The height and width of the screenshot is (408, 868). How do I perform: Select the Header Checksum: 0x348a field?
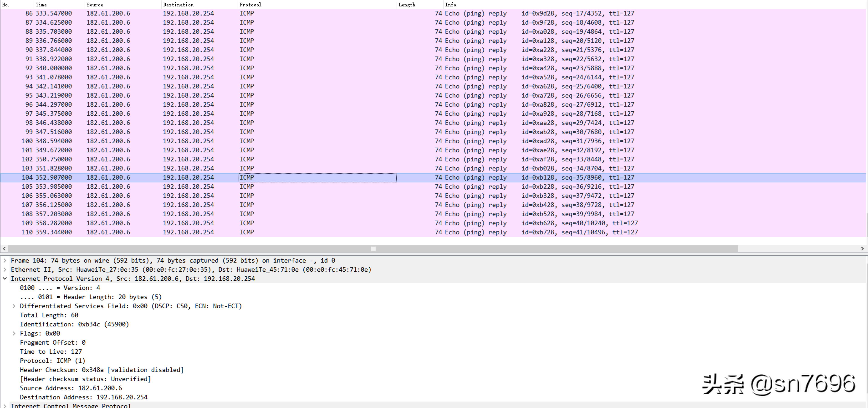coord(102,369)
